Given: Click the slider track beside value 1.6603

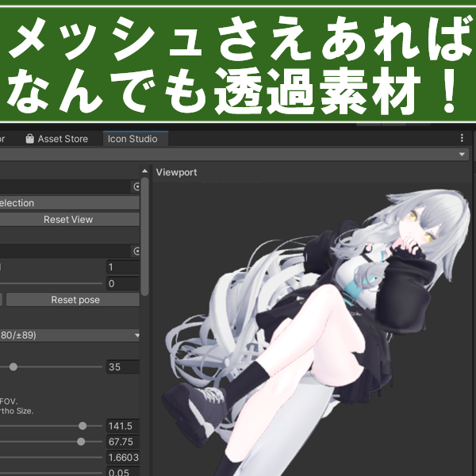Looking at the screenshot, I should [x=51, y=458].
